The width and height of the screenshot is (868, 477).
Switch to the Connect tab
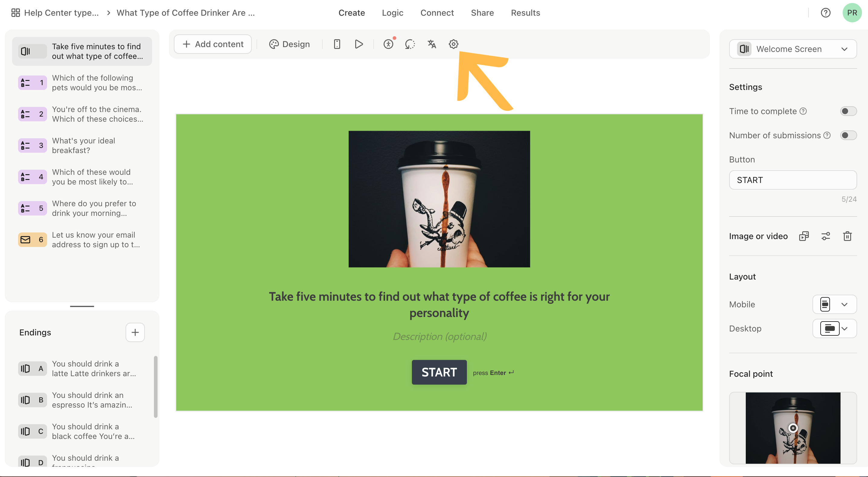click(437, 13)
